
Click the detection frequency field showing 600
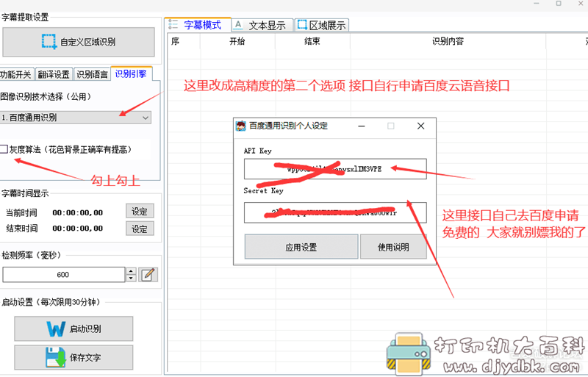[63, 275]
